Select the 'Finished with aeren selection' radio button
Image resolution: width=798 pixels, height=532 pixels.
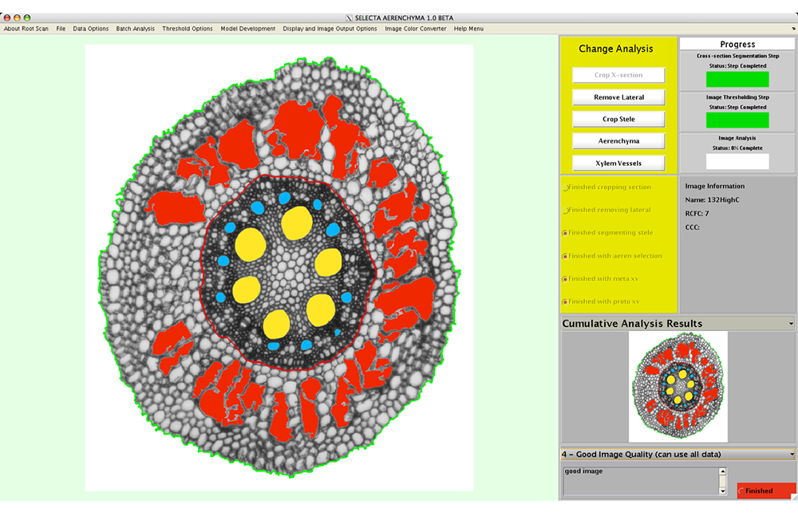(x=566, y=256)
